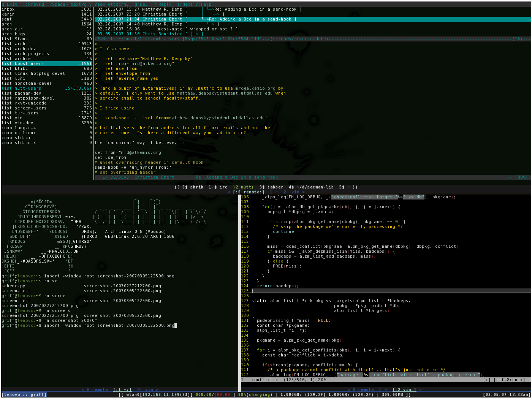Switch to screen window '0$ phrik'
532x399 pixels.
pyautogui.click(x=193, y=187)
